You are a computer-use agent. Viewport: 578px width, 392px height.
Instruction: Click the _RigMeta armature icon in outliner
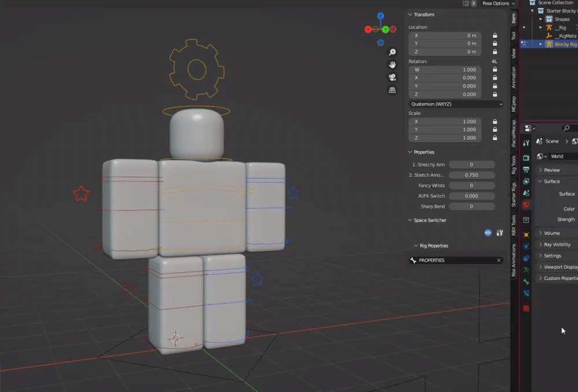pyautogui.click(x=549, y=36)
